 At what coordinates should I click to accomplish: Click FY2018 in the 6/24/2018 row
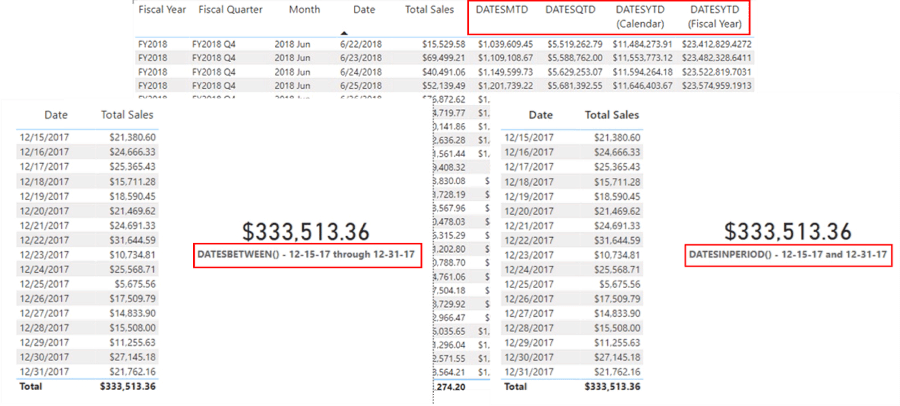152,72
